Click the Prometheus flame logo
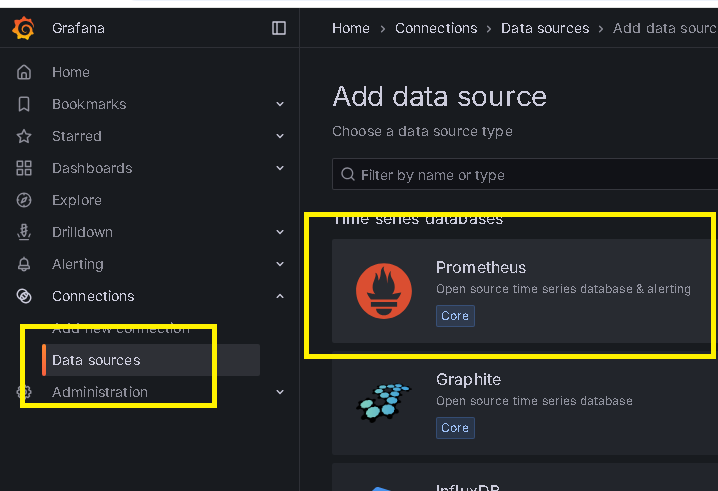 pyautogui.click(x=384, y=291)
